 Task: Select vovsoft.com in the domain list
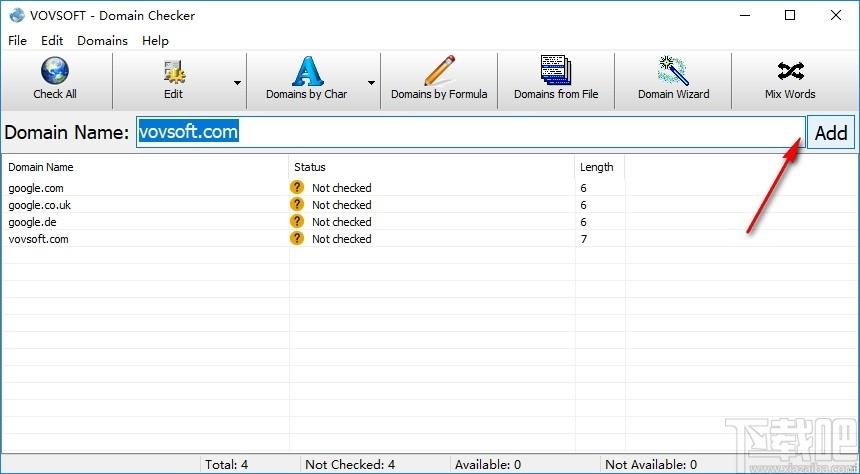(38, 239)
